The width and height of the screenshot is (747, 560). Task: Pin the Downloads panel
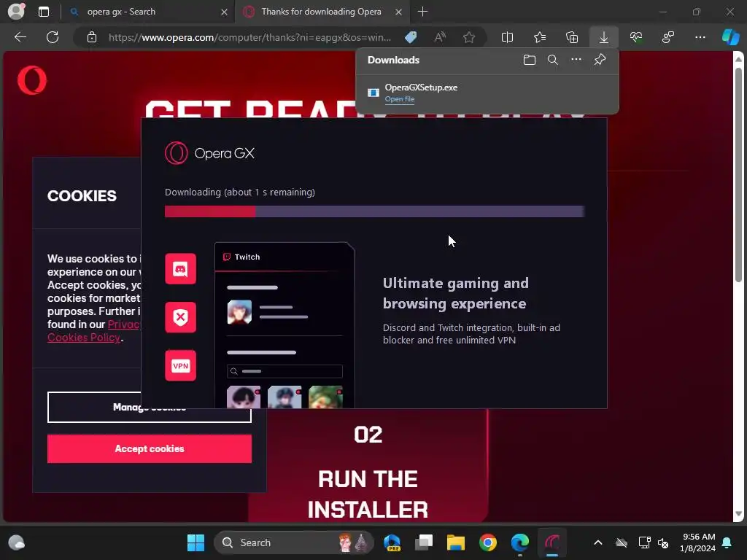click(600, 60)
